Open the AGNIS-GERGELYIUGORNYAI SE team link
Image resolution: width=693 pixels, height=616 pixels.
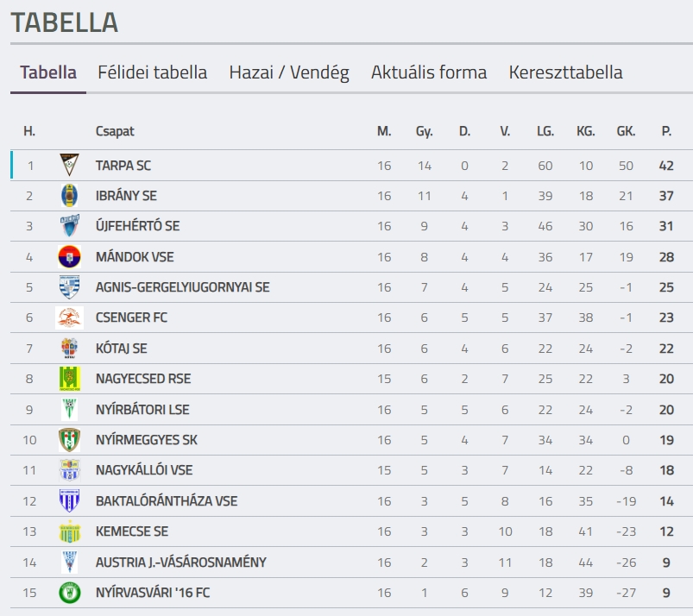pyautogui.click(x=183, y=287)
